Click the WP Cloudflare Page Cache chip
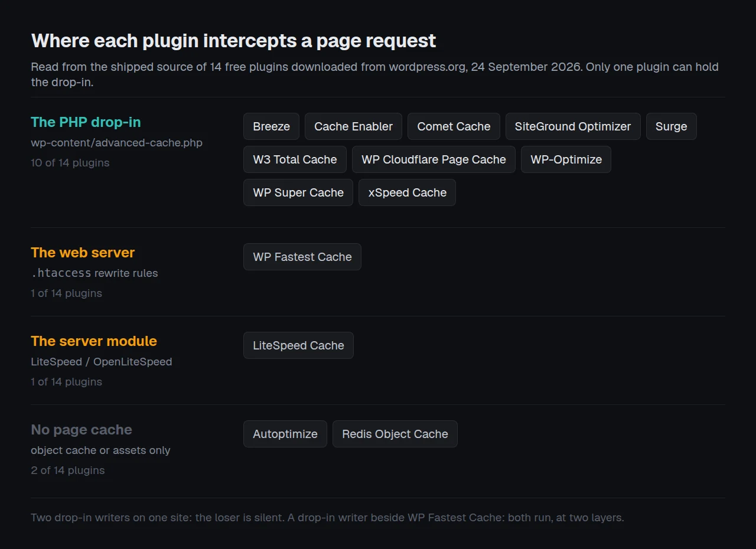 434,159
